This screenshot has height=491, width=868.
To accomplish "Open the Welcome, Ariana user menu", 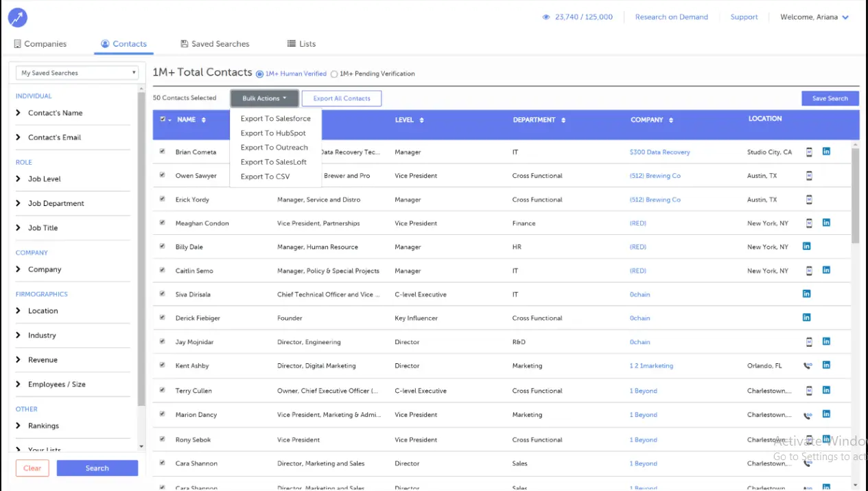I will coord(814,17).
